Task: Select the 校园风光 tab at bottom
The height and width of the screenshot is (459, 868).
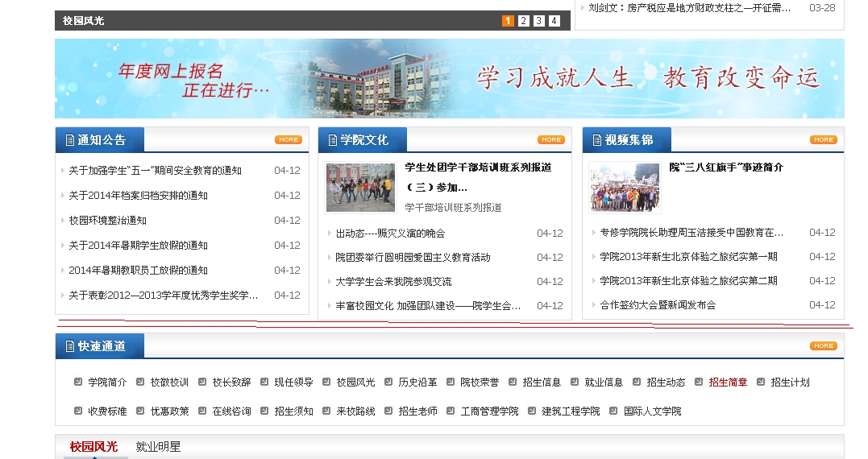Action: coord(93,446)
